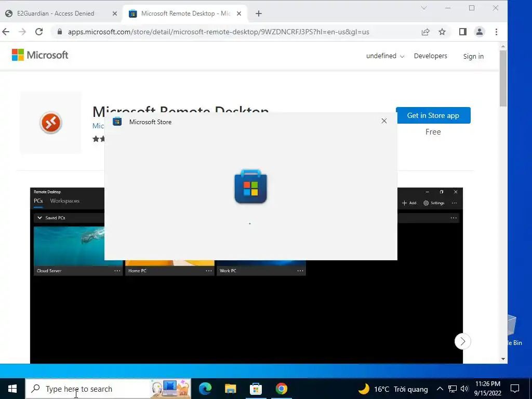Open Work PC tile options

point(300,271)
